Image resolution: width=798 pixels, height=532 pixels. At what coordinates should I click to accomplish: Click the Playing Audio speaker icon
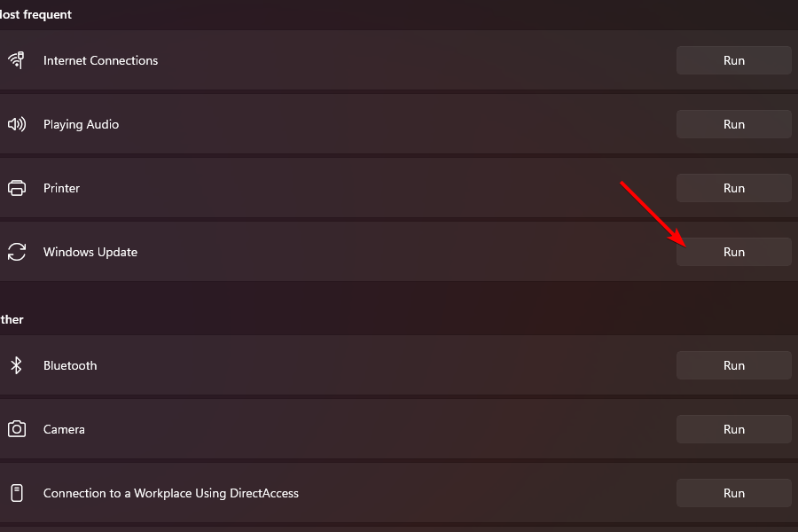[16, 124]
